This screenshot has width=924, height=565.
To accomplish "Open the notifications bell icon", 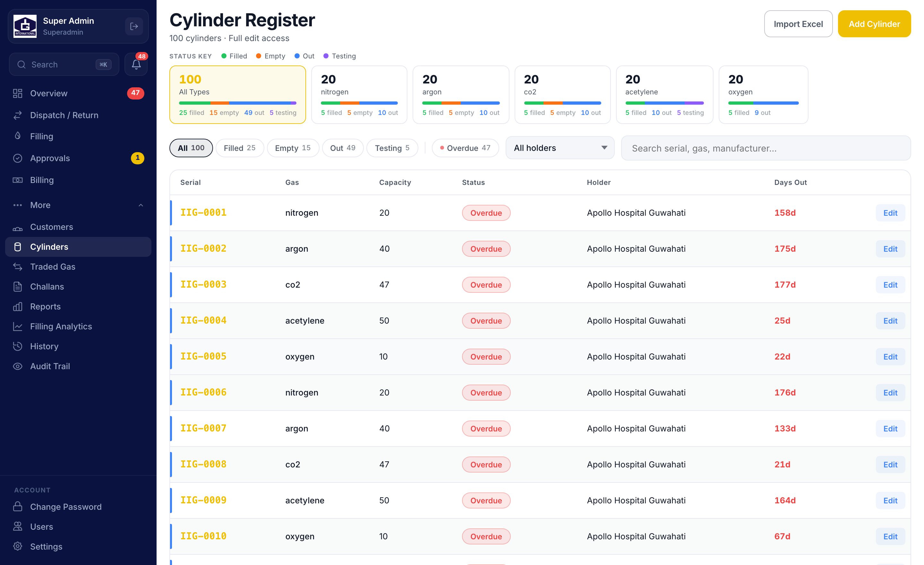I will (x=136, y=65).
